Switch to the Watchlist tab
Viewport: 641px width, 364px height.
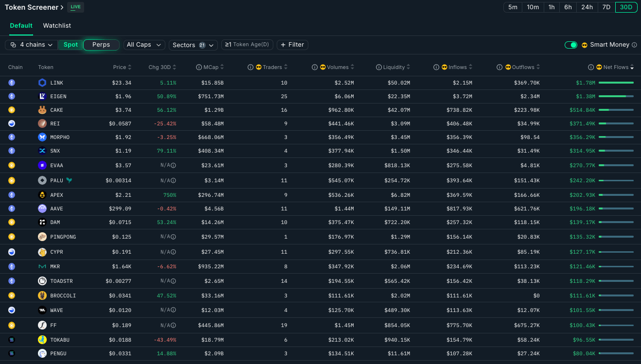(x=57, y=26)
